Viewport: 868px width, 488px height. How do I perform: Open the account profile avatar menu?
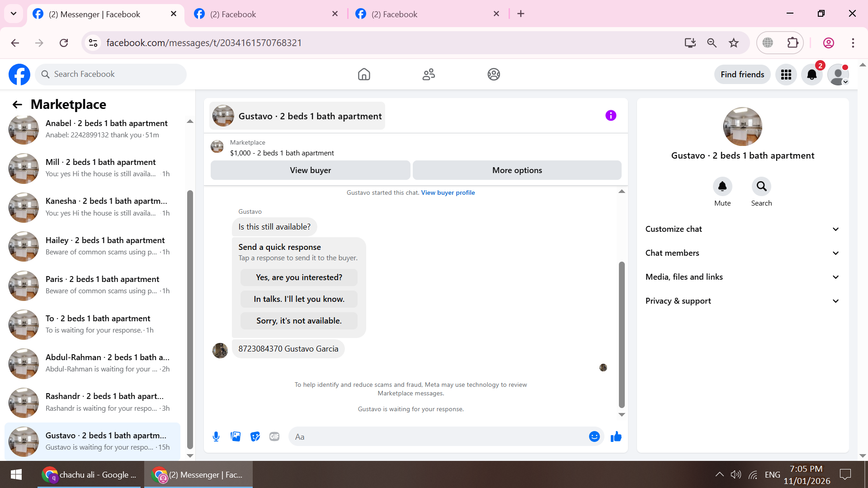point(838,75)
